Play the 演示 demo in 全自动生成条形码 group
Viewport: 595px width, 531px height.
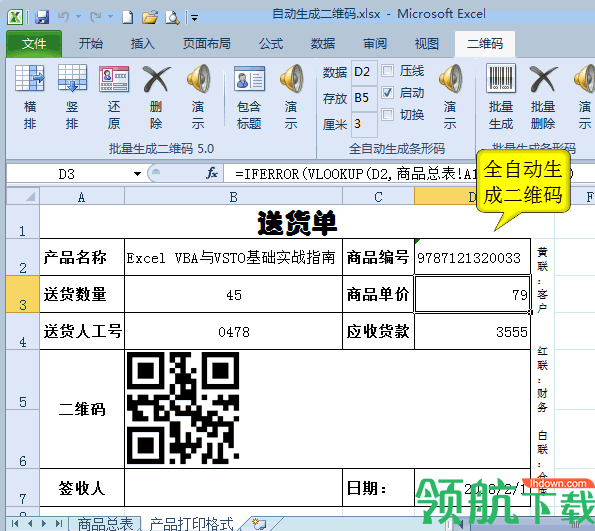450,97
